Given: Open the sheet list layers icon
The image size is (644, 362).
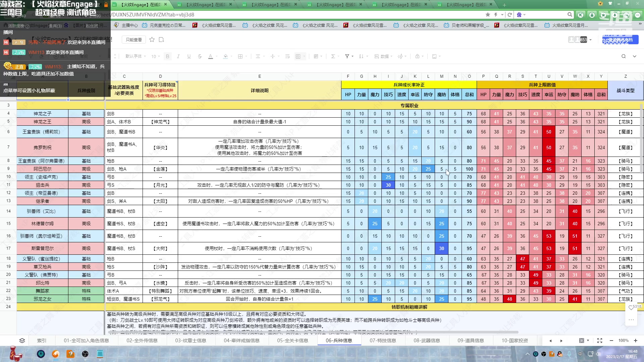Looking at the screenshot, I should pos(22,341).
